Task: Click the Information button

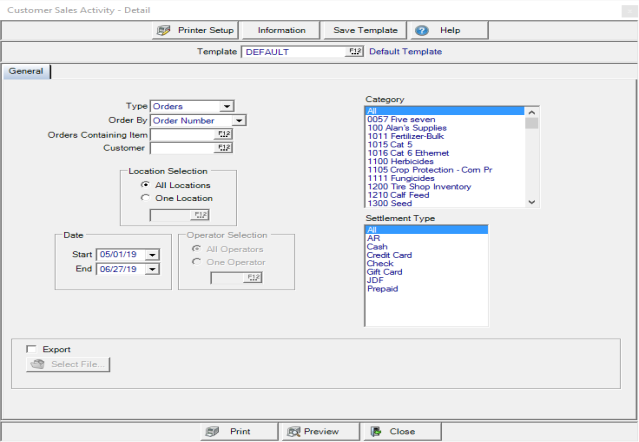Action: coord(281,30)
